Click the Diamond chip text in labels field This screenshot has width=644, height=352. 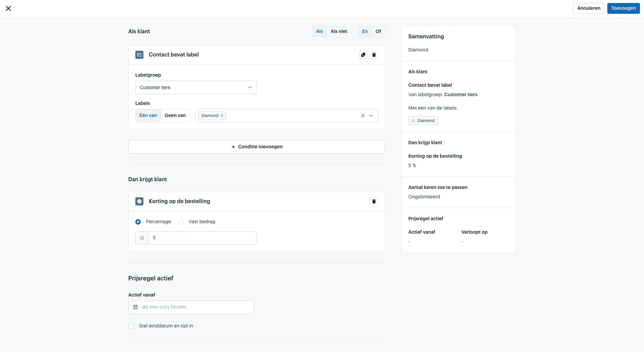210,116
